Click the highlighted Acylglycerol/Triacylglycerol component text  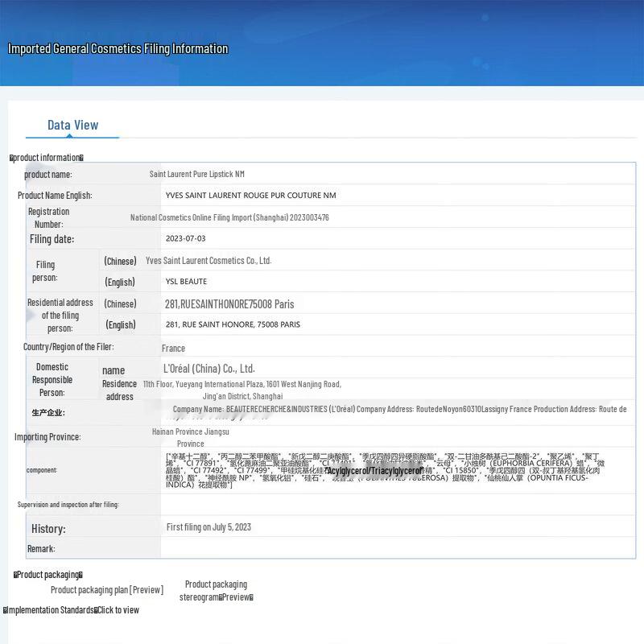(374, 470)
